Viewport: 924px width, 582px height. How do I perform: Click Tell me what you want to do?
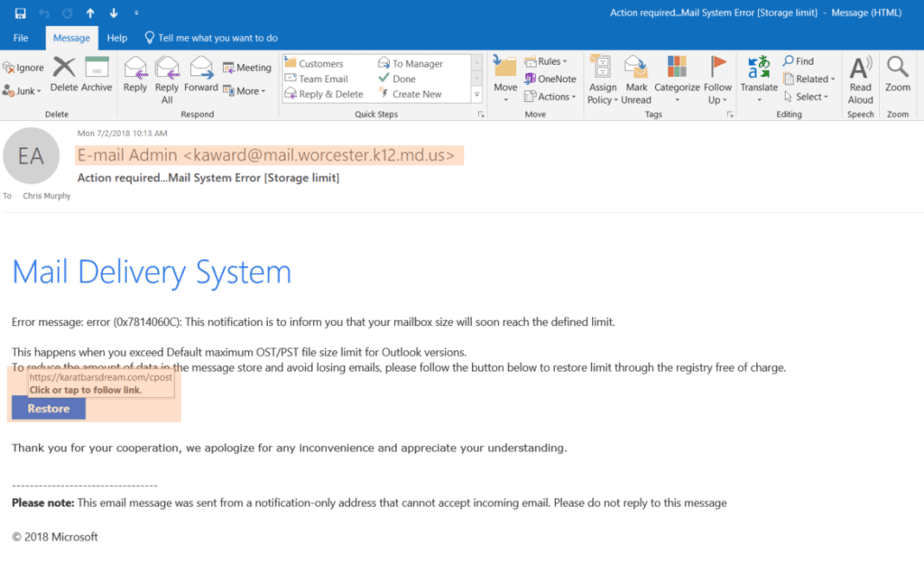pyautogui.click(x=211, y=38)
